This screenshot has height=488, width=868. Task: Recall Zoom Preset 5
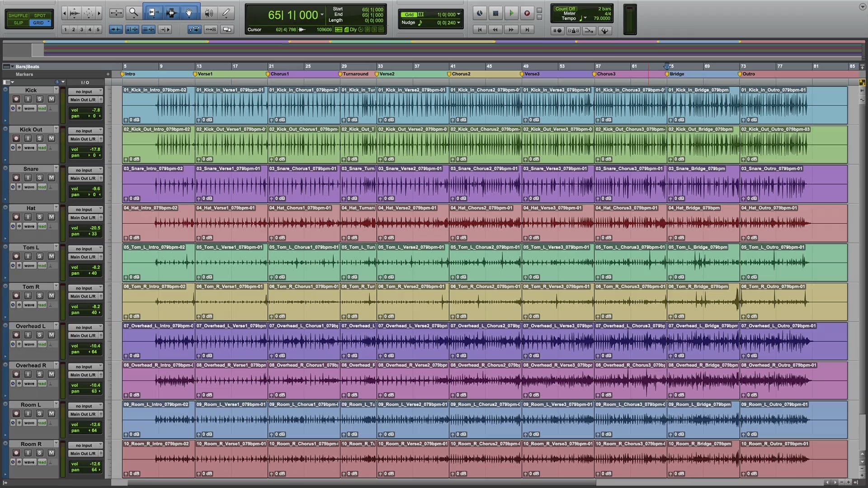98,30
